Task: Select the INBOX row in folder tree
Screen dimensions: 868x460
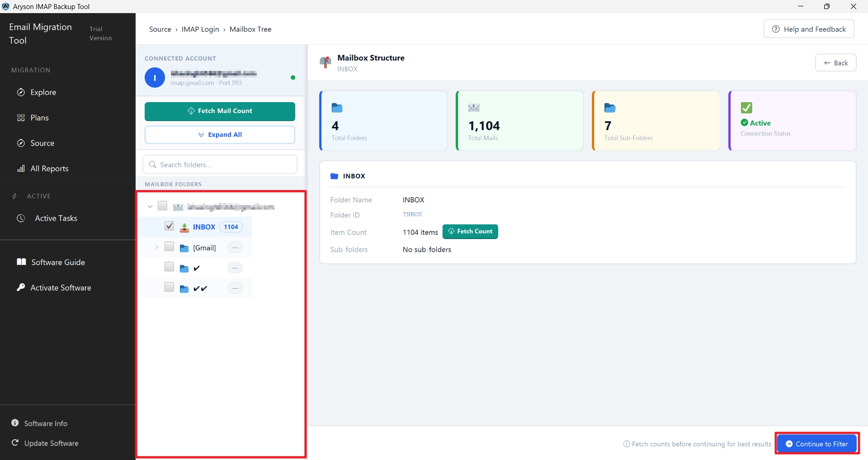Action: pyautogui.click(x=195, y=227)
